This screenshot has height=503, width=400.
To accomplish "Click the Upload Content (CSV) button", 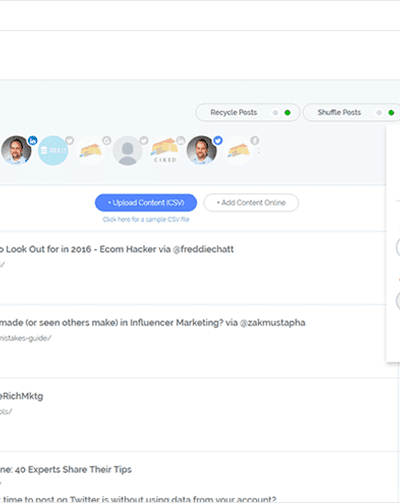I will tap(146, 203).
